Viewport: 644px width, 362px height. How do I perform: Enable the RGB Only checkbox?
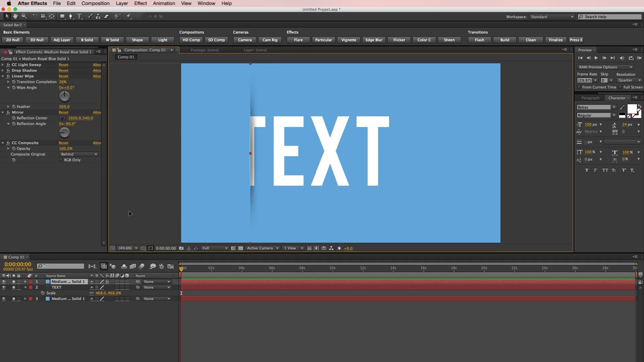(x=61, y=160)
